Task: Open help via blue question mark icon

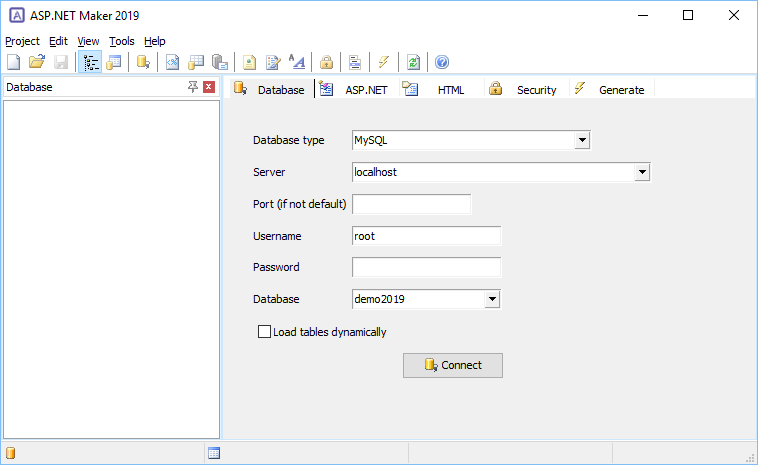Action: tap(442, 62)
